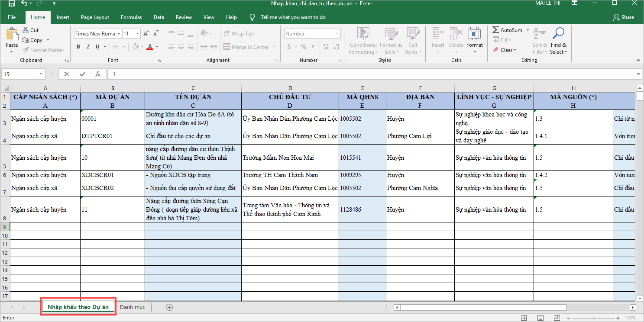Add new sheet with plus icon
Viewport: 644px width, 322px height.
[x=169, y=307]
